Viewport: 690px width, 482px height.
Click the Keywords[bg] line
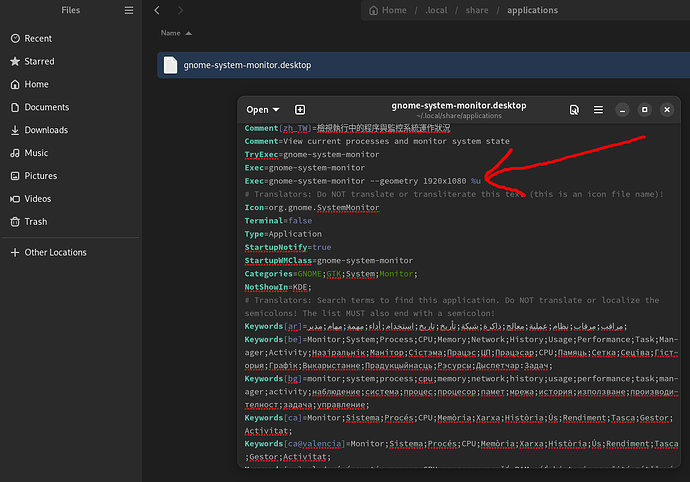click(461, 392)
